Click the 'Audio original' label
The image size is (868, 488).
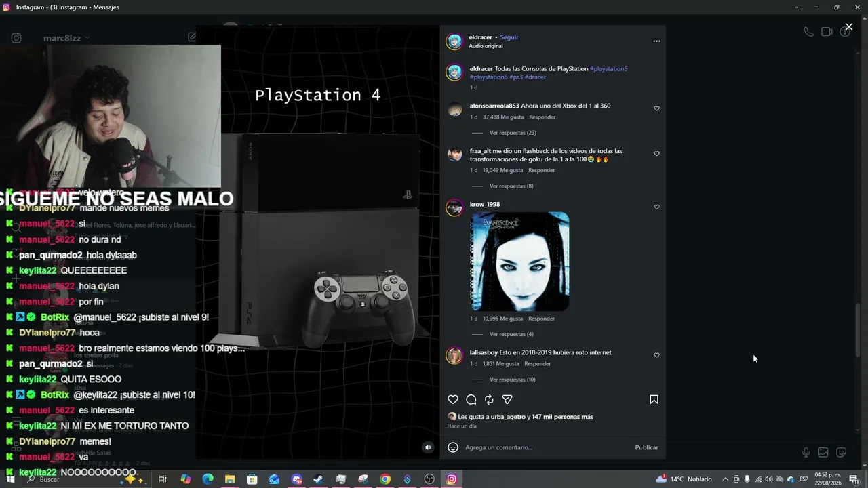(x=486, y=46)
